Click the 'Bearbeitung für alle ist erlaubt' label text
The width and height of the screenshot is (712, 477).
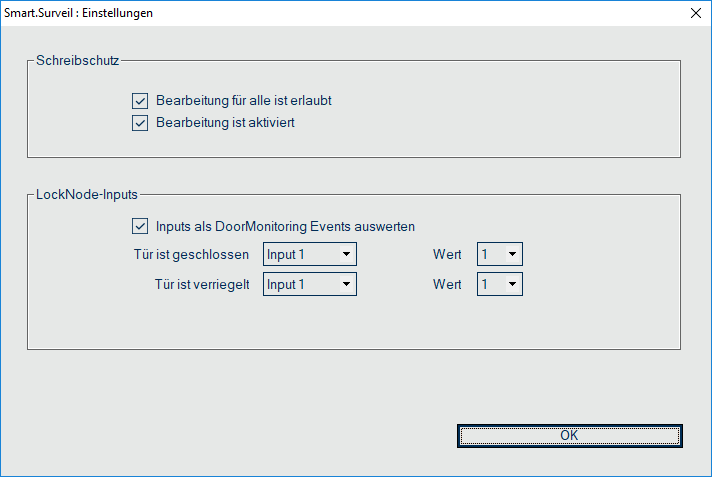[251, 101]
